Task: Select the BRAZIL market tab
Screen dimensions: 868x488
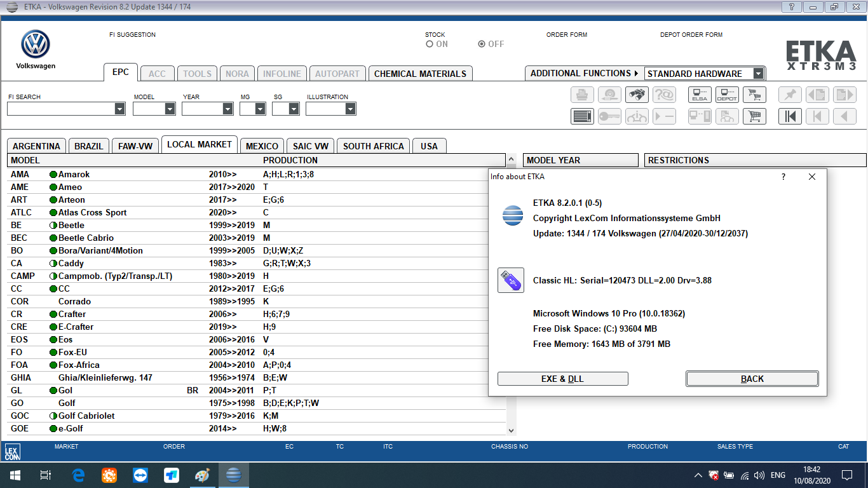Action: (89, 146)
